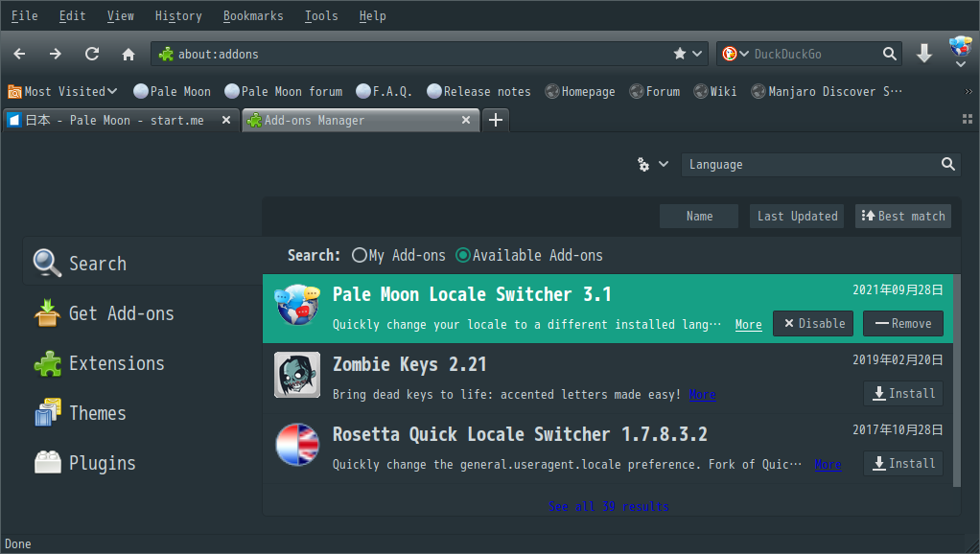980x554 pixels.
Task: Open the Most Visited bookmarks dropdown
Action: tap(62, 91)
